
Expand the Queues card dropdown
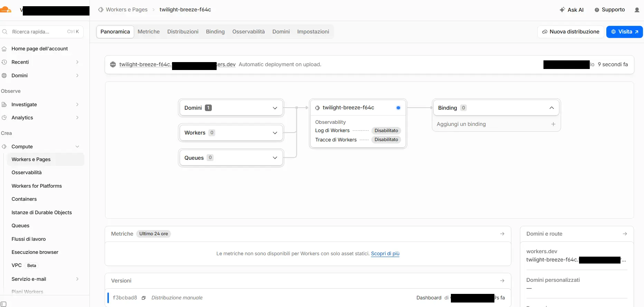(275, 158)
